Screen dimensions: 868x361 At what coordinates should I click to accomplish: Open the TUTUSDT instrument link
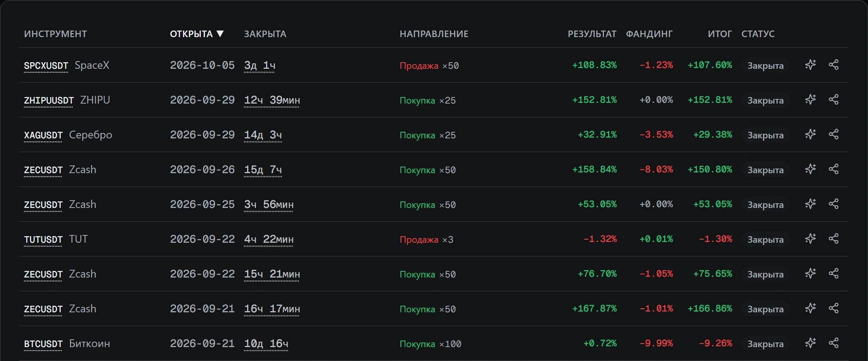pos(43,240)
